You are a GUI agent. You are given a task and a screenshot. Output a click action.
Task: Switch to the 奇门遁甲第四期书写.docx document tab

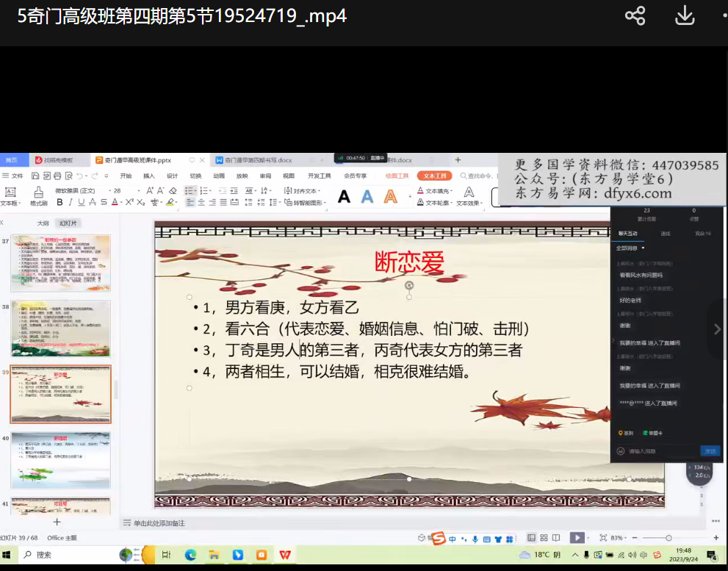pos(257,159)
